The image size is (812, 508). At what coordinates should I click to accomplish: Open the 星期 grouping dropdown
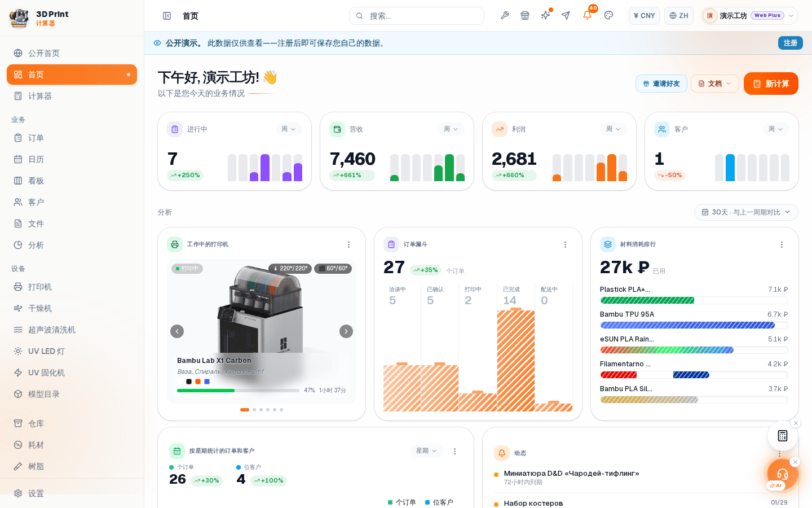pos(427,451)
